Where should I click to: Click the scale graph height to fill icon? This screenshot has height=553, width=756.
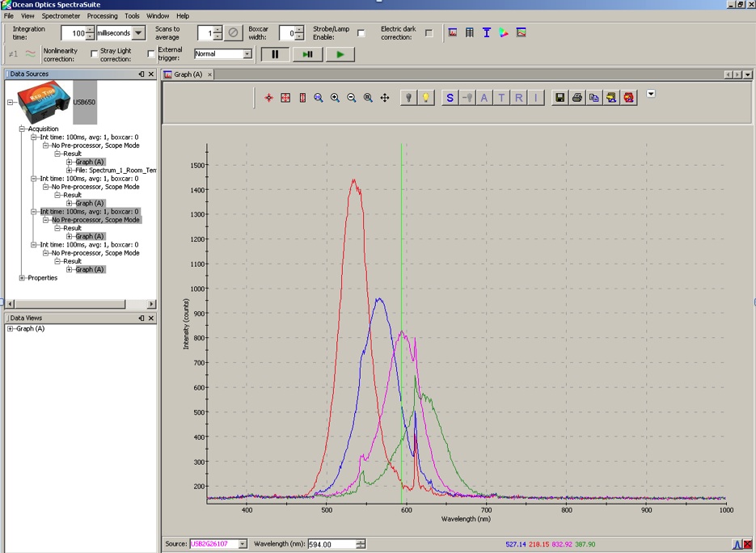(x=302, y=98)
